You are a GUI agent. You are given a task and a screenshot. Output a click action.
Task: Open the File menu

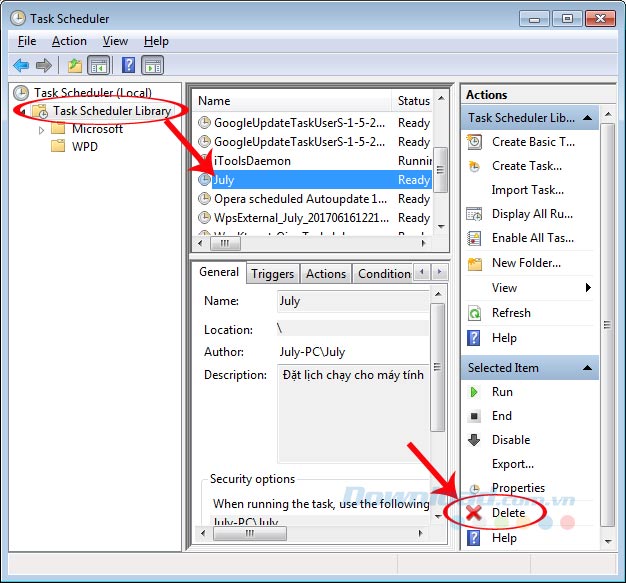[x=27, y=41]
